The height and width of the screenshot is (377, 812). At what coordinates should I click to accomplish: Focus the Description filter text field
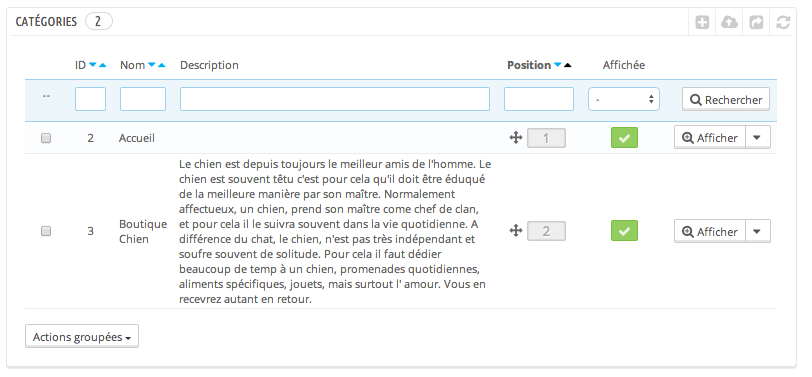point(335,99)
